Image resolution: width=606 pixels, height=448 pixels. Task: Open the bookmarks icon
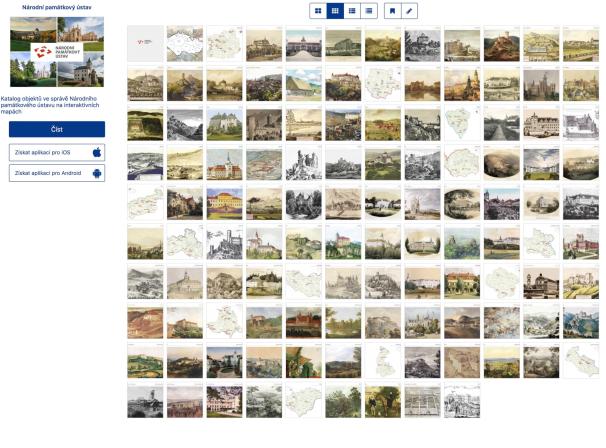pos(392,11)
